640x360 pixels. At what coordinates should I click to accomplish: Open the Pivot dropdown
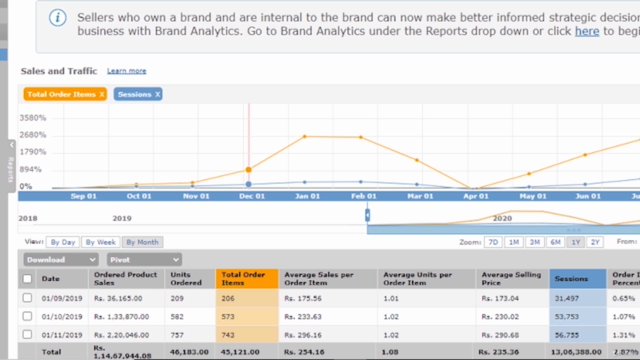pos(144,260)
